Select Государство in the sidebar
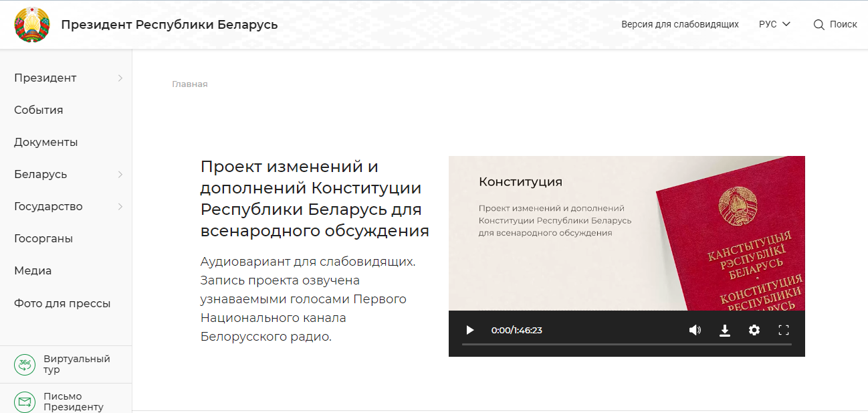The height and width of the screenshot is (413, 868). coord(48,206)
